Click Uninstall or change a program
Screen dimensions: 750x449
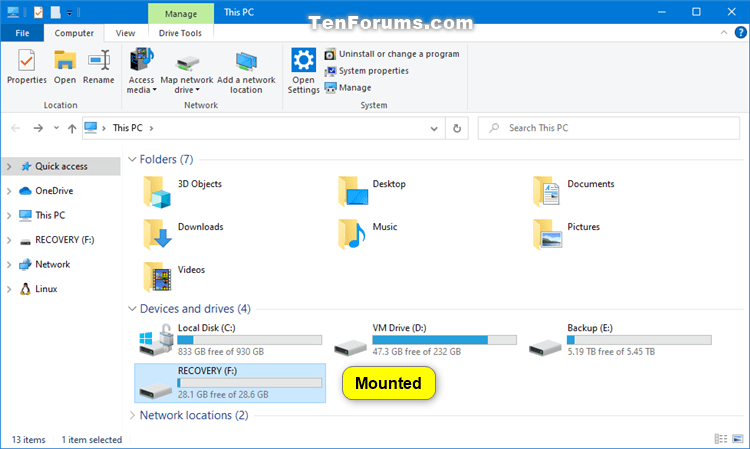(x=392, y=54)
